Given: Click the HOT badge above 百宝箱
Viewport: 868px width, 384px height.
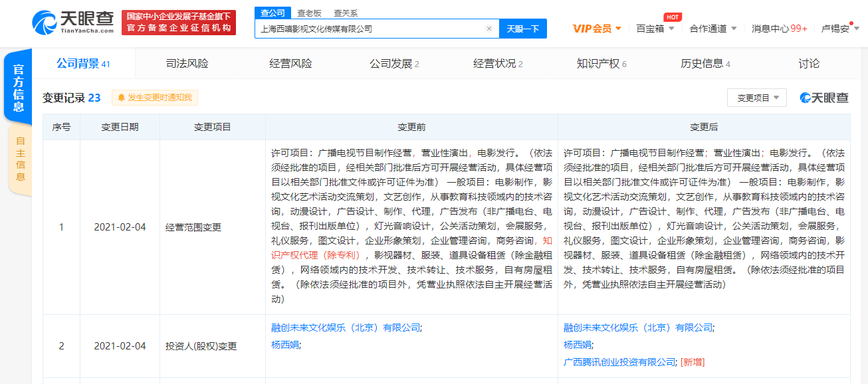Looking at the screenshot, I should (673, 17).
